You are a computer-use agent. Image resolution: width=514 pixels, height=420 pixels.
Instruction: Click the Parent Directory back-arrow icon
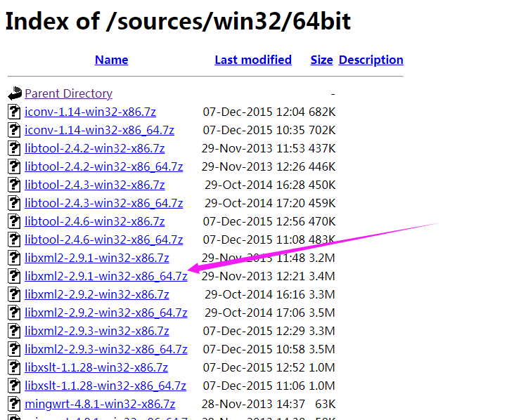[x=15, y=93]
